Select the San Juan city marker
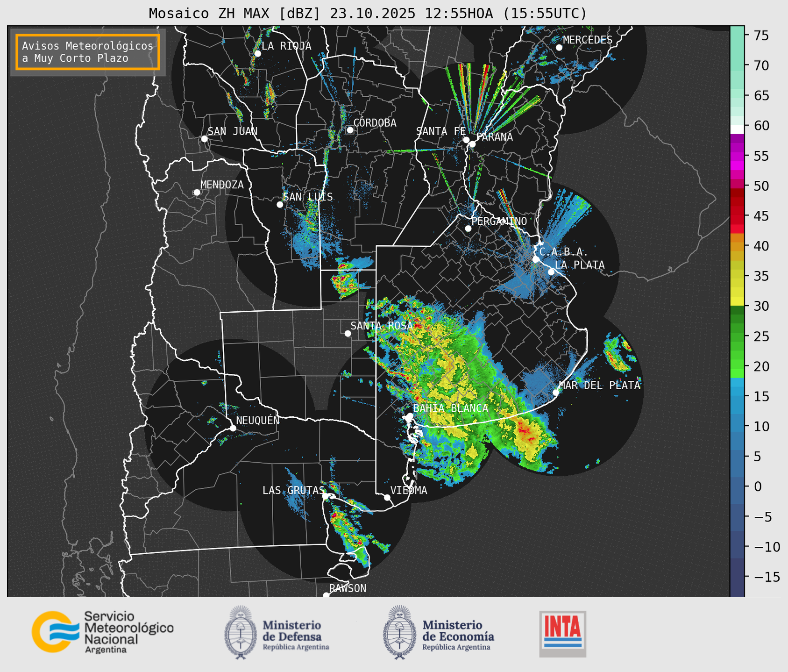The height and width of the screenshot is (672, 788). click(x=204, y=139)
